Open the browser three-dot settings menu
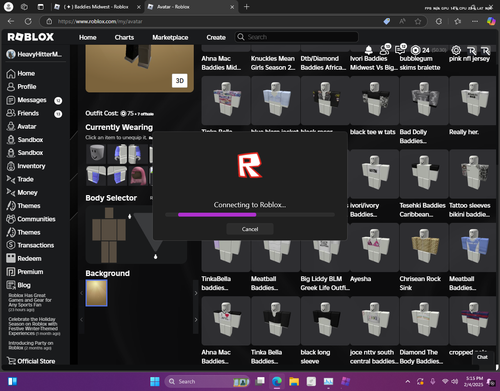500x391 pixels. [475, 21]
